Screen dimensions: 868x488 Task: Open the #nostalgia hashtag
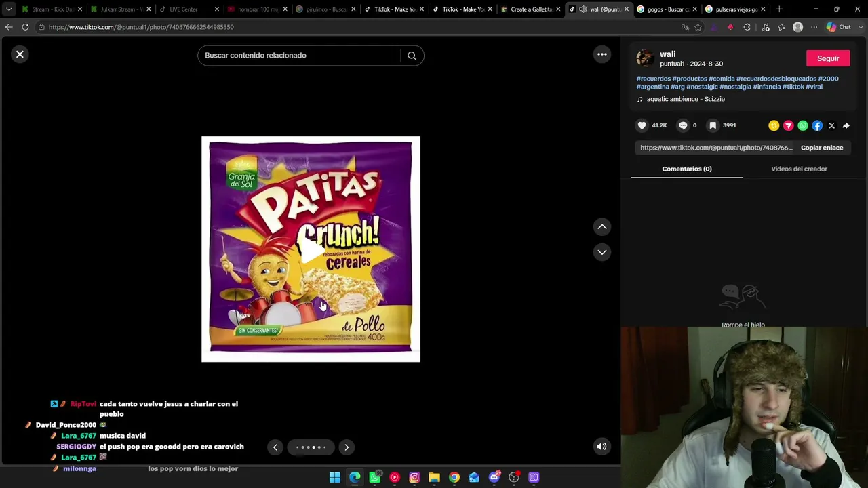pos(736,87)
